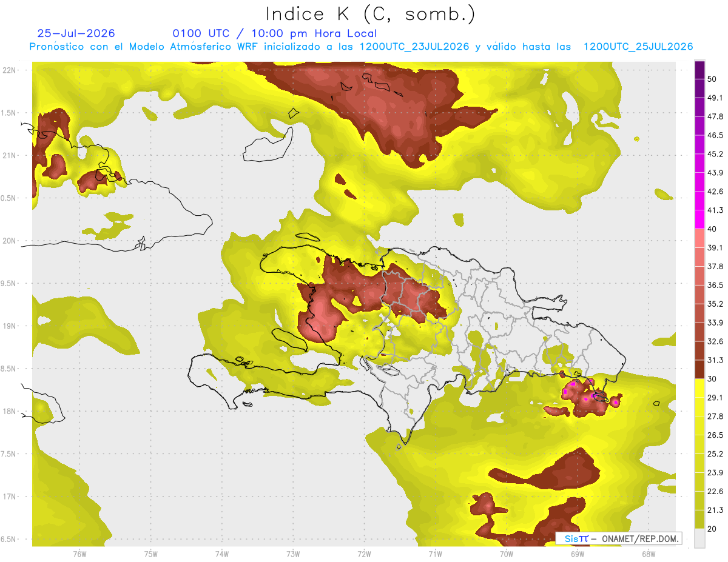Click the colorbar value '50'

(x=712, y=79)
